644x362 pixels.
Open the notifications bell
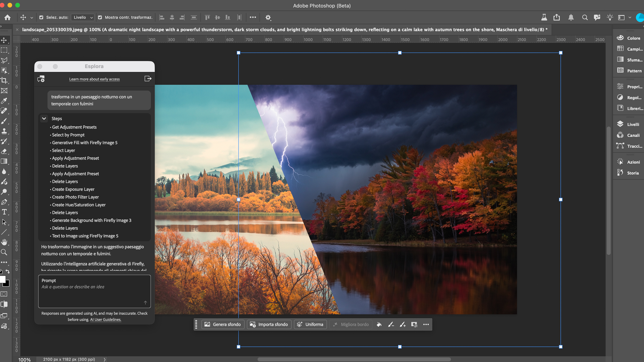(x=571, y=17)
